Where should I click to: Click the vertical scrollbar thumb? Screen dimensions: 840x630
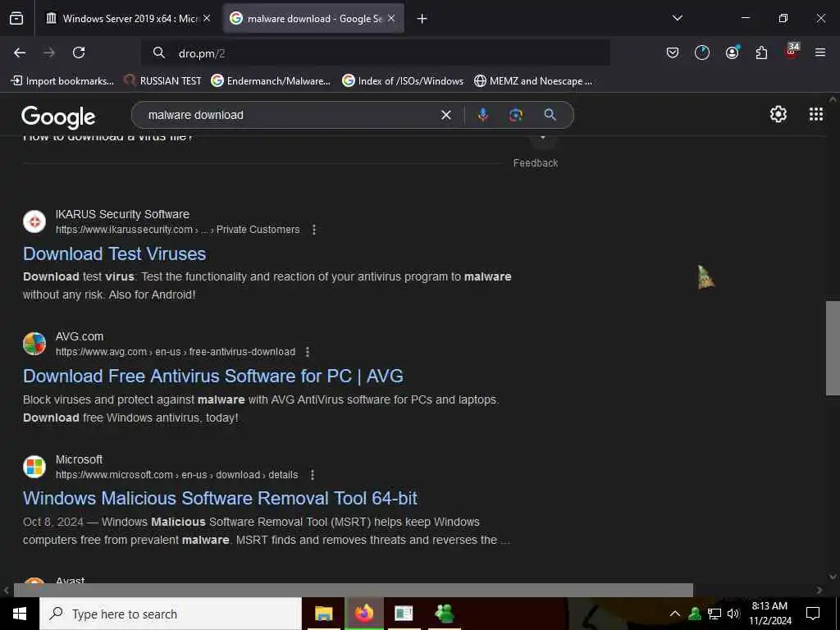click(x=833, y=348)
